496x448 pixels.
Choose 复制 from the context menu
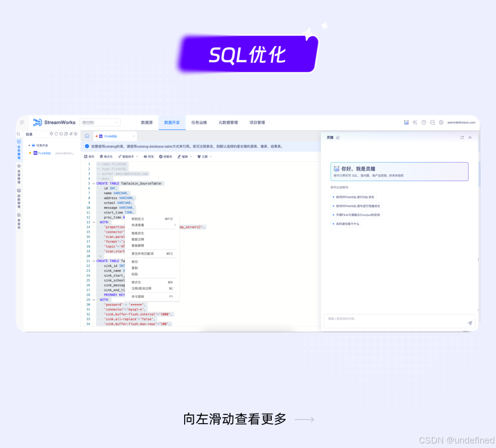point(152,268)
